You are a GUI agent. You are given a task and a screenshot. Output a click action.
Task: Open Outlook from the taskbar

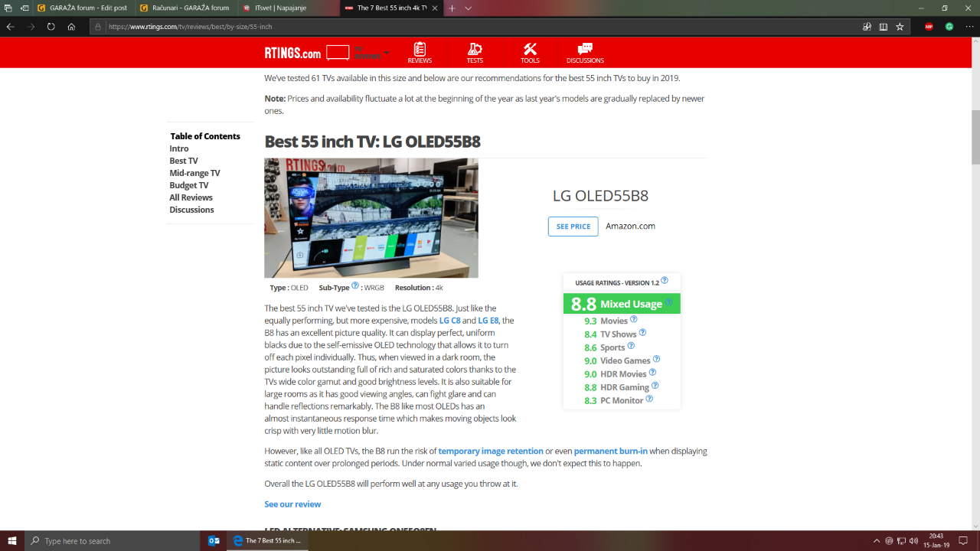click(x=214, y=541)
